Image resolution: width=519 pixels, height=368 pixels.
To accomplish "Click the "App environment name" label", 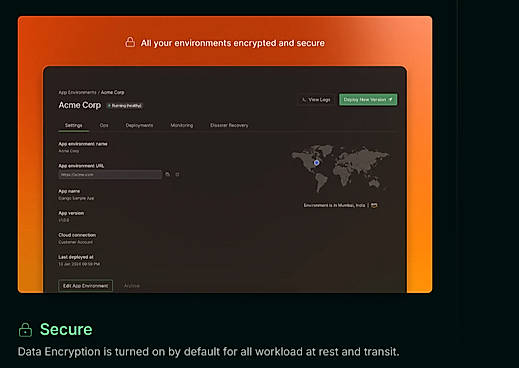I will 83,144.
